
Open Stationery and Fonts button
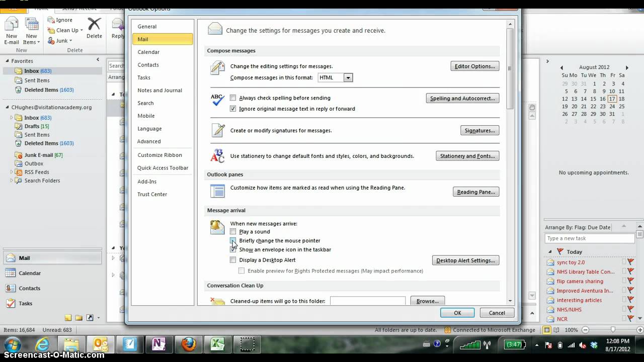pyautogui.click(x=467, y=156)
